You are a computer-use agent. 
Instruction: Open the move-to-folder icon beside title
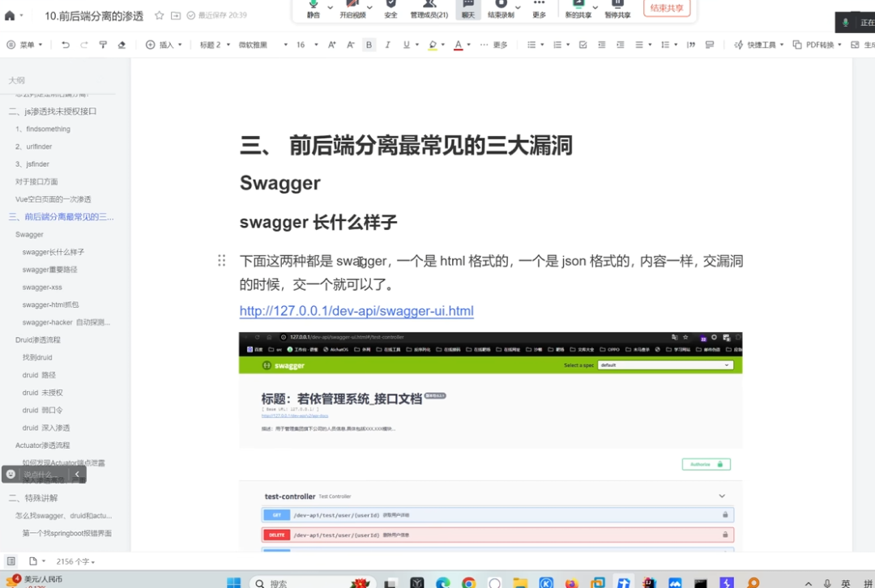pos(175,15)
